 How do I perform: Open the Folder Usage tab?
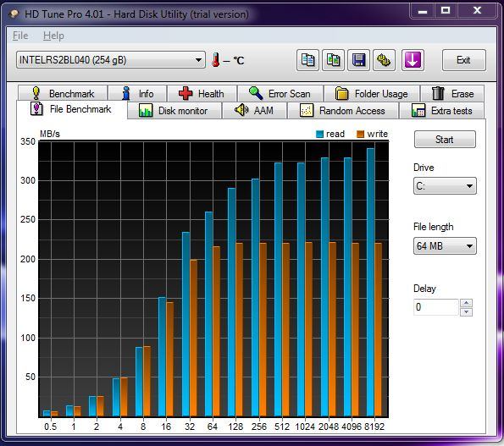point(372,93)
